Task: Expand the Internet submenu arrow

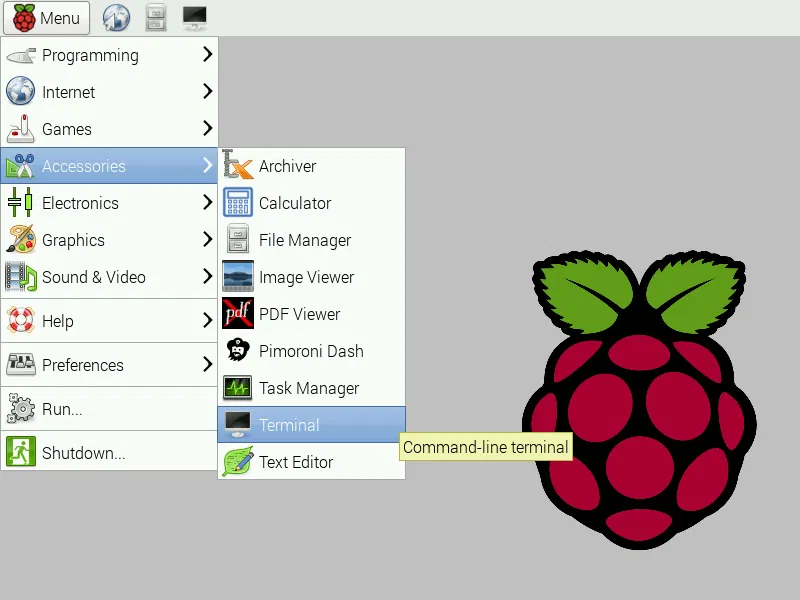Action: [207, 92]
